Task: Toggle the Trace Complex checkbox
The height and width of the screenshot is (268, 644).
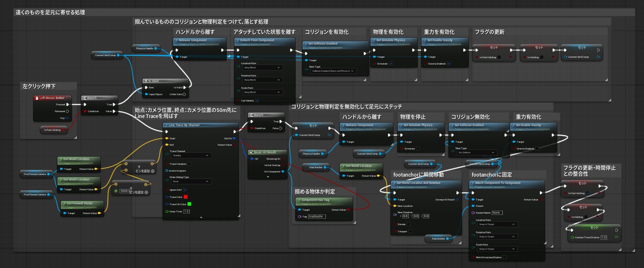Action: coord(190,164)
